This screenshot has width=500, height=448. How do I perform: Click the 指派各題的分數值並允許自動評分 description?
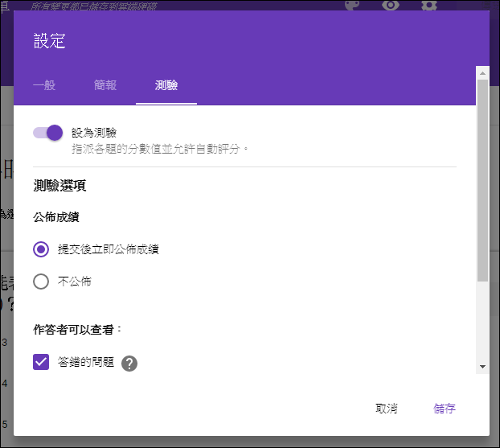[159, 149]
